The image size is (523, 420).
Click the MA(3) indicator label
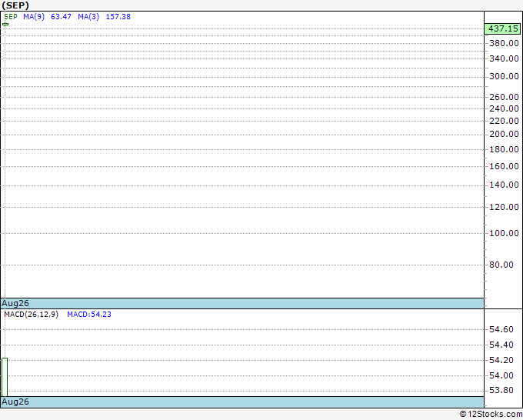(x=88, y=17)
